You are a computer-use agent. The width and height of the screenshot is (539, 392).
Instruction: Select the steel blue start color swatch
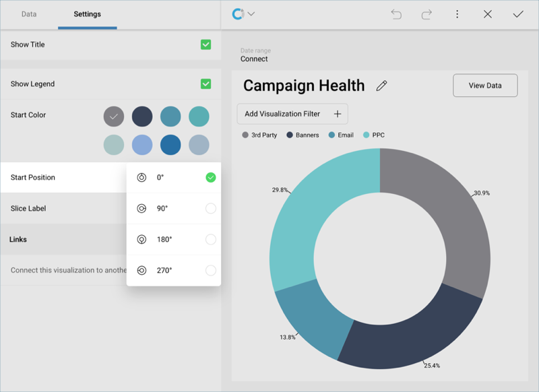[170, 117]
